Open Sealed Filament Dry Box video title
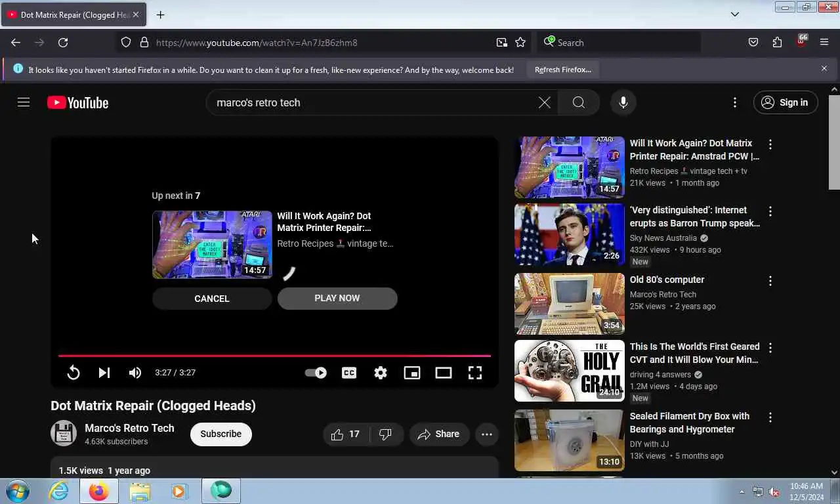The image size is (840, 504). 690,423
